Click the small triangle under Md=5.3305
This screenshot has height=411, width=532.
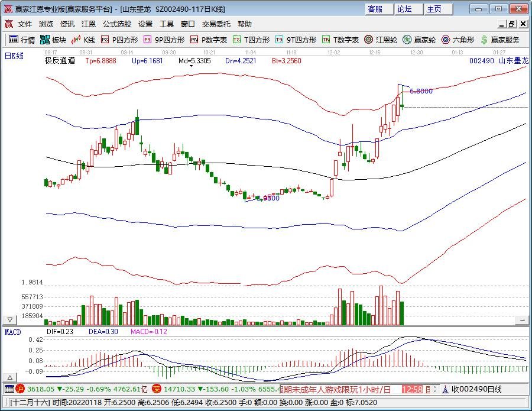tap(191, 66)
